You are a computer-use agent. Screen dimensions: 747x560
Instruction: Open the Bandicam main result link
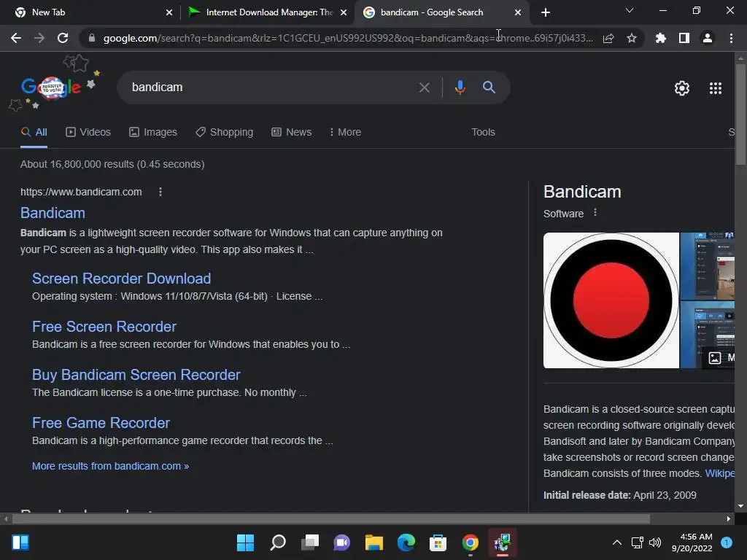(x=53, y=213)
